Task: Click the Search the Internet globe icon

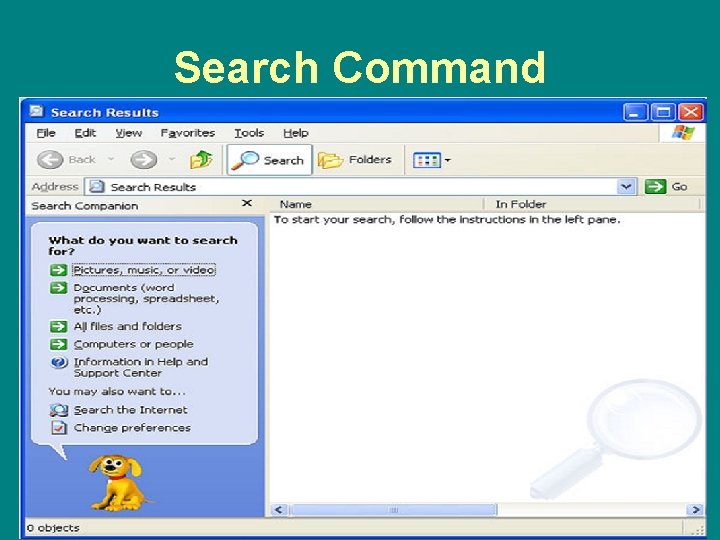Action: point(59,410)
